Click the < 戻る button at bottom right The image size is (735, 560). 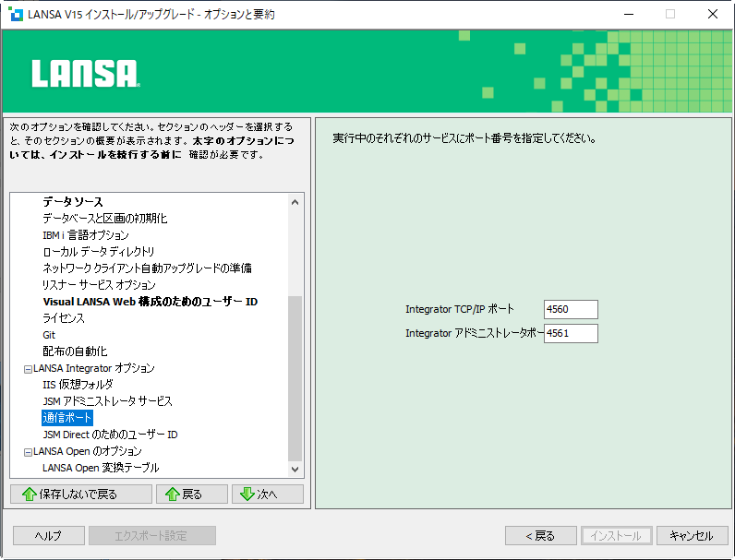[540, 536]
